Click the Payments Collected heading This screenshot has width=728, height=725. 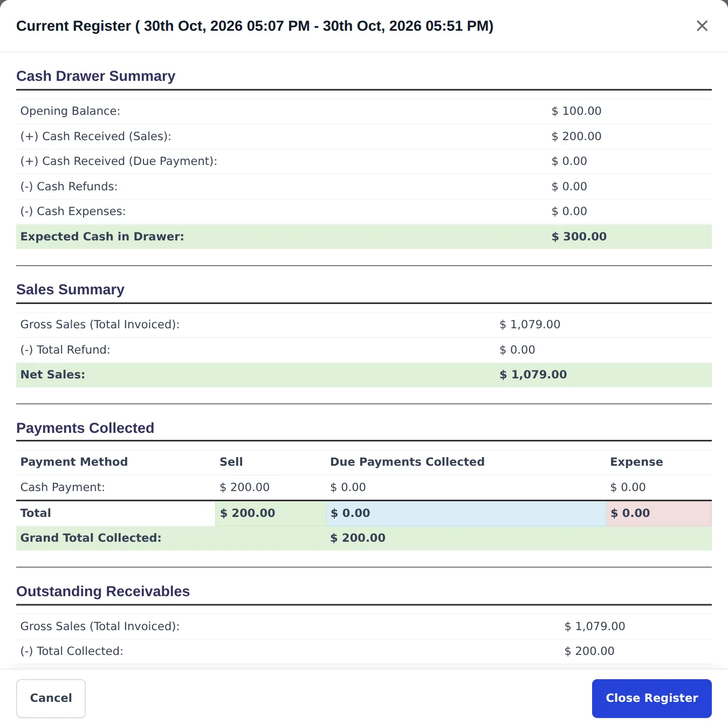click(x=85, y=428)
